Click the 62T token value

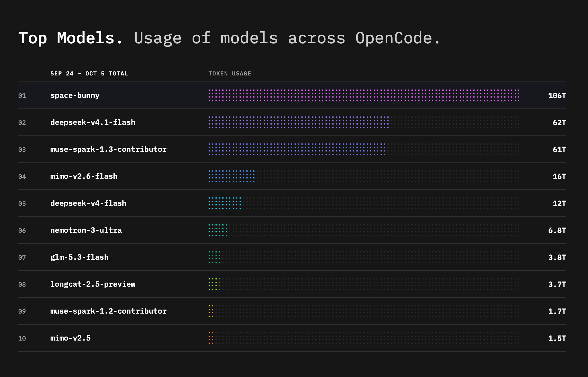[x=559, y=123]
